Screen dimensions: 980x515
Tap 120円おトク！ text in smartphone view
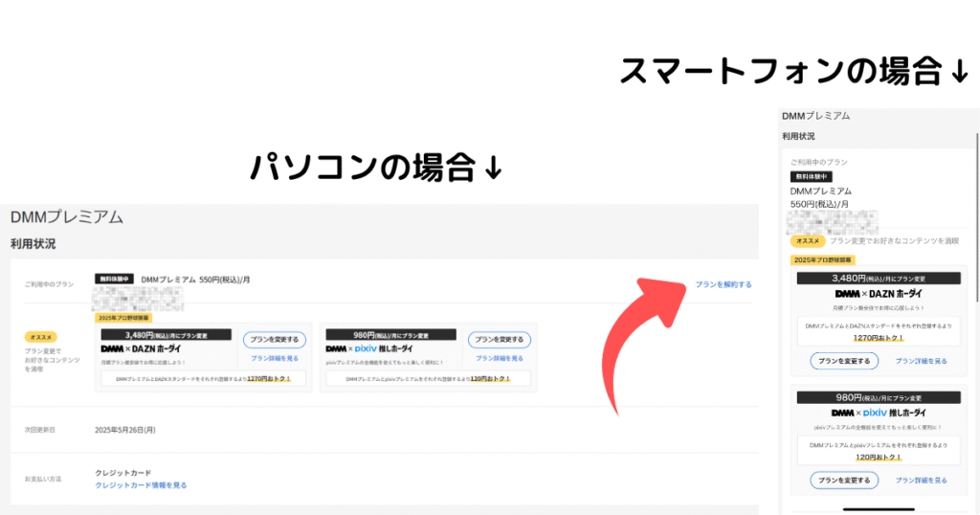(879, 457)
